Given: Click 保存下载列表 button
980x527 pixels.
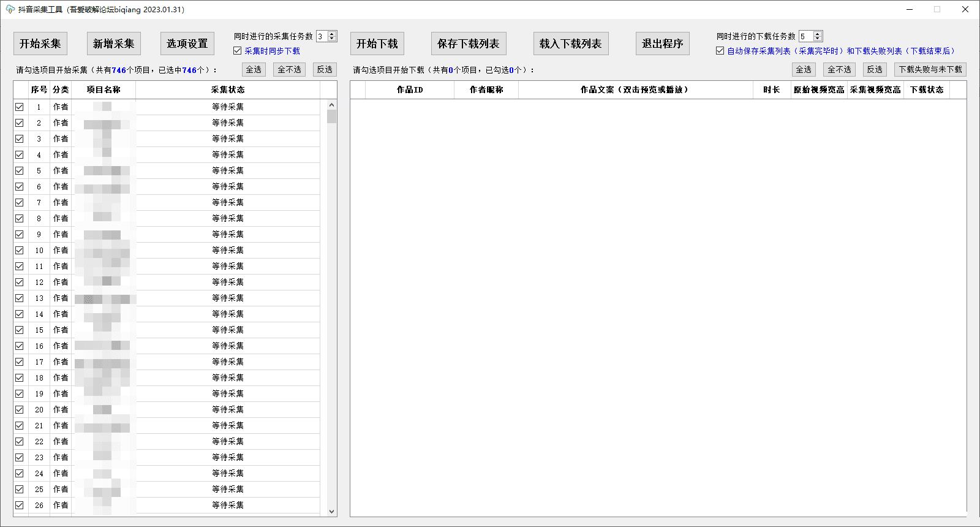Looking at the screenshot, I should point(469,44).
